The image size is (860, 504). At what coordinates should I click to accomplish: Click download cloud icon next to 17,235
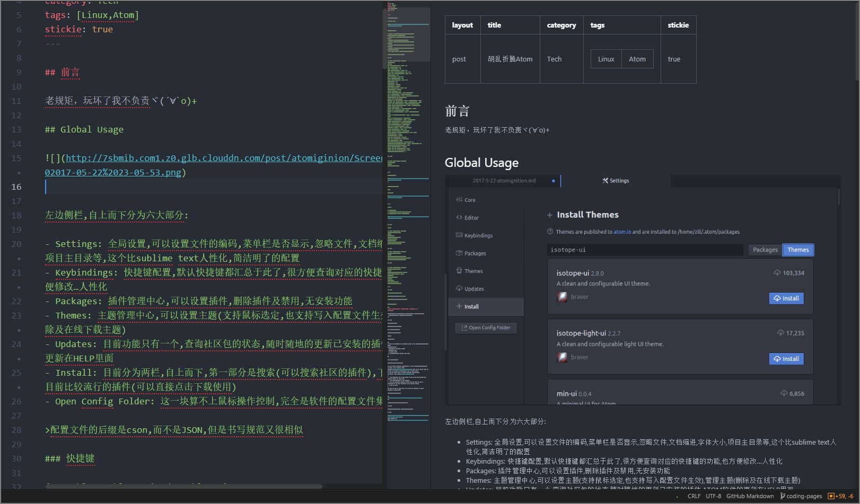(x=780, y=333)
